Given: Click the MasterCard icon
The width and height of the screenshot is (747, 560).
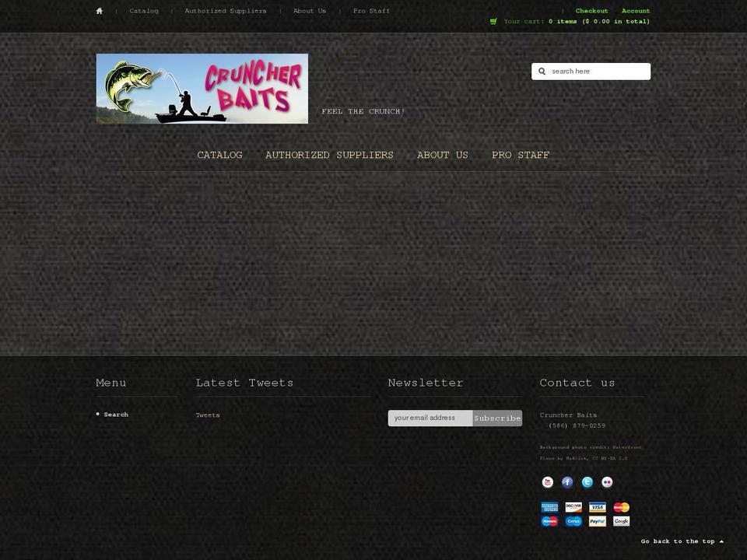Looking at the screenshot, I should tap(621, 507).
